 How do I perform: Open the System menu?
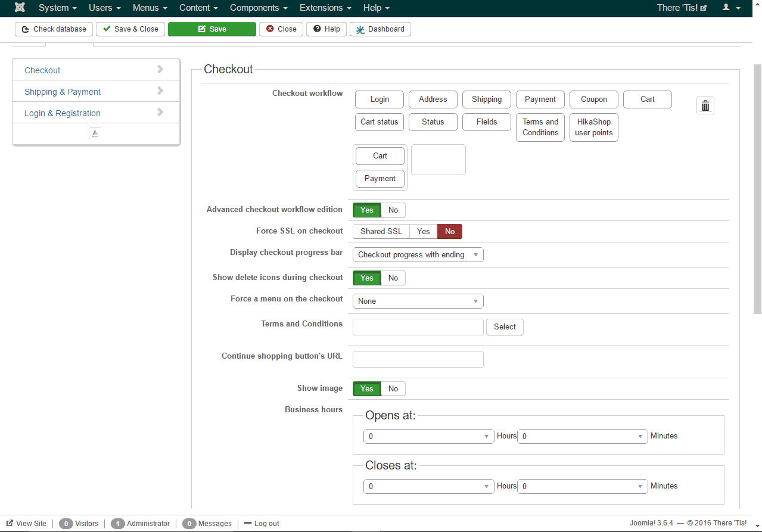pyautogui.click(x=58, y=8)
